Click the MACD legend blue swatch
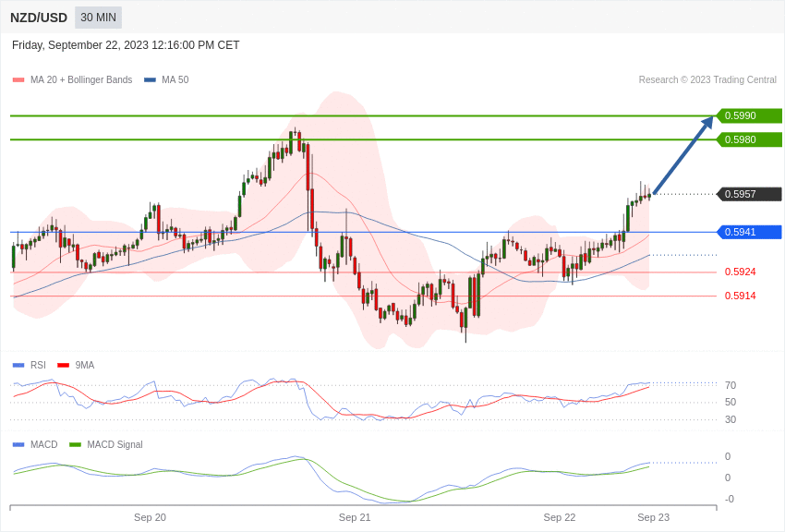This screenshot has height=532, width=785. (18, 444)
